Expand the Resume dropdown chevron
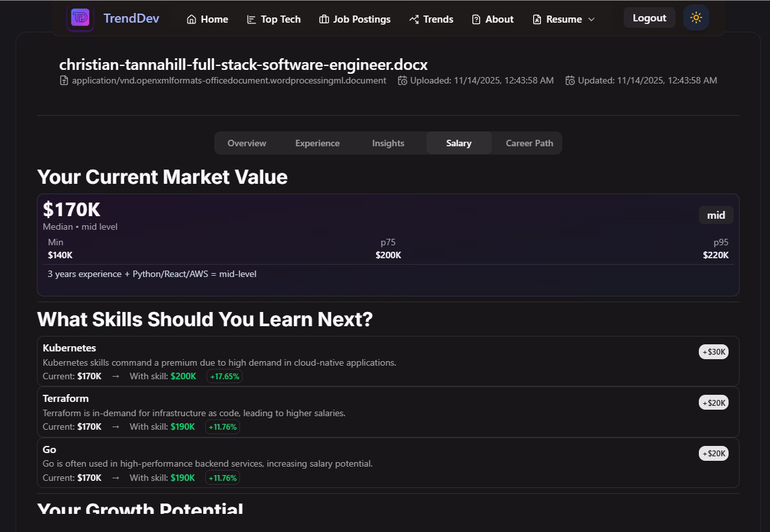770x532 pixels. coord(591,19)
